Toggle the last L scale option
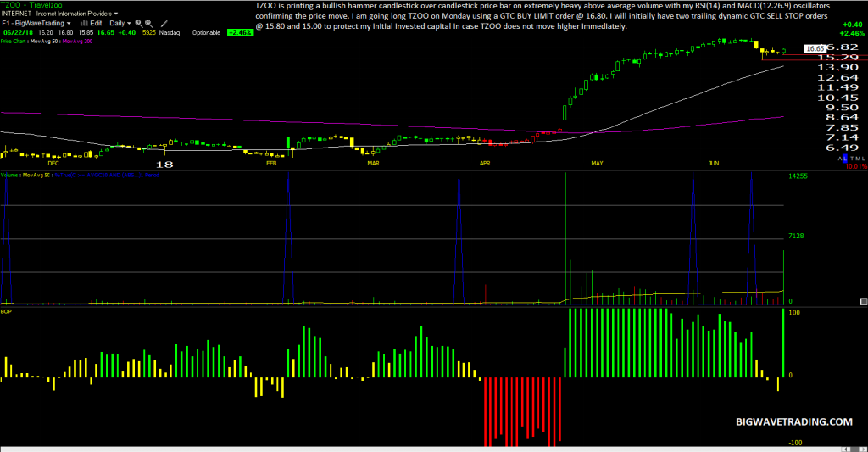This screenshot has width=868, height=452. [x=862, y=159]
